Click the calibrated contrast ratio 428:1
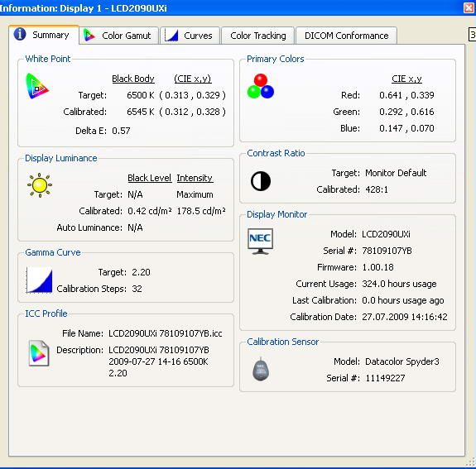The height and width of the screenshot is (469, 476). point(377,189)
